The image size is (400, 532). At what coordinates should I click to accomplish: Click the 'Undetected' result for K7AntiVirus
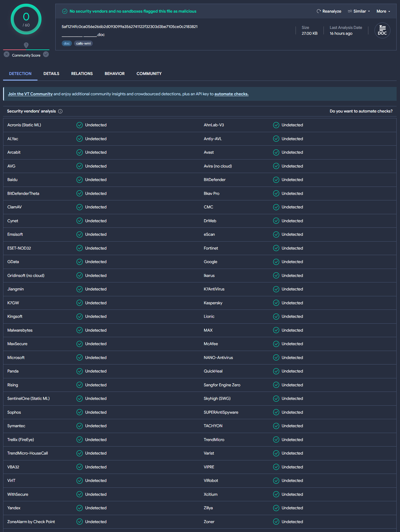click(292, 289)
